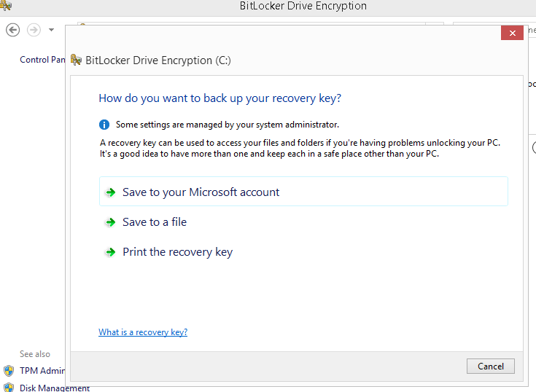Close the BitLocker Drive Encryption (C:) dialog
This screenshot has height=392, width=536.
512,33
